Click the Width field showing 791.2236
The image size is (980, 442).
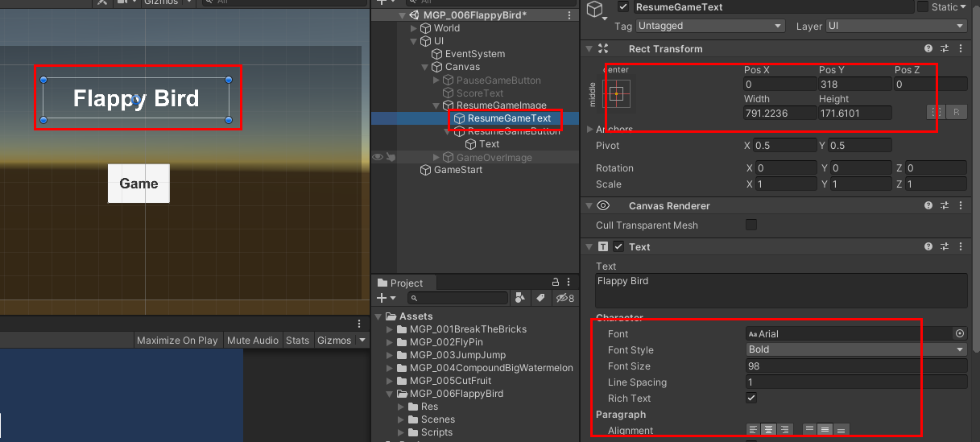(779, 113)
